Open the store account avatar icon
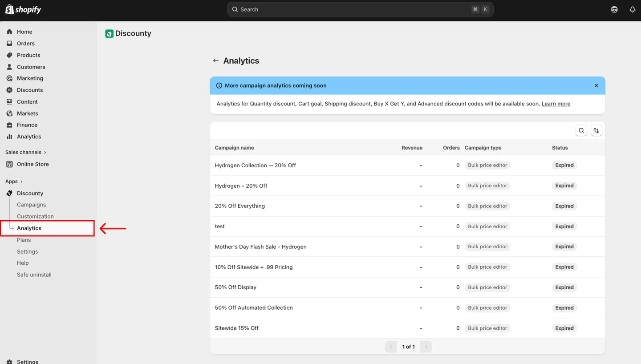The height and width of the screenshot is (364, 641). pos(614,9)
